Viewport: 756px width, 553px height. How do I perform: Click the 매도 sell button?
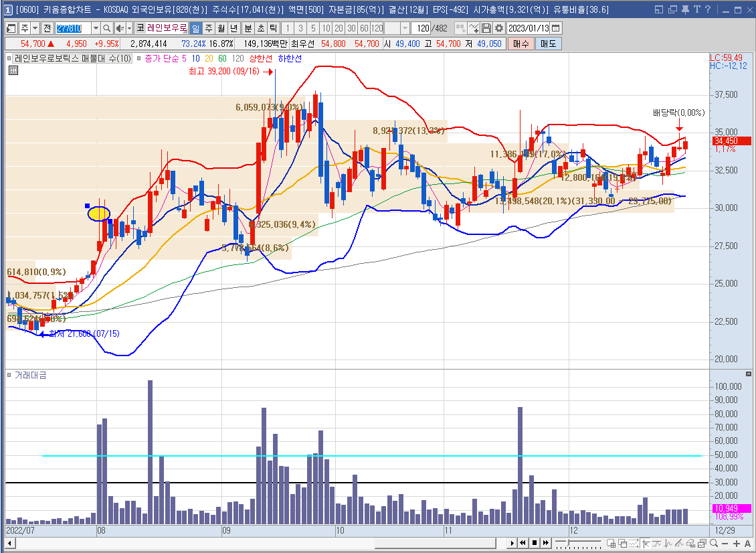[x=548, y=44]
